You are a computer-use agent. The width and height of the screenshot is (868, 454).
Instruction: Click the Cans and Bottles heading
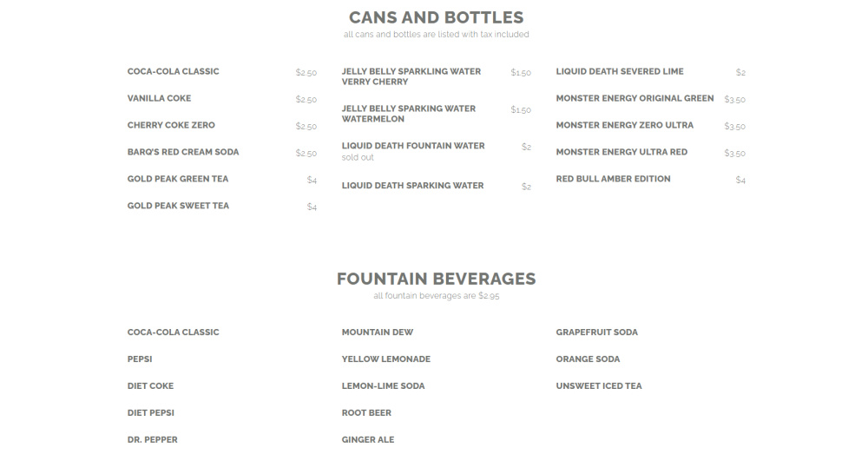click(436, 17)
